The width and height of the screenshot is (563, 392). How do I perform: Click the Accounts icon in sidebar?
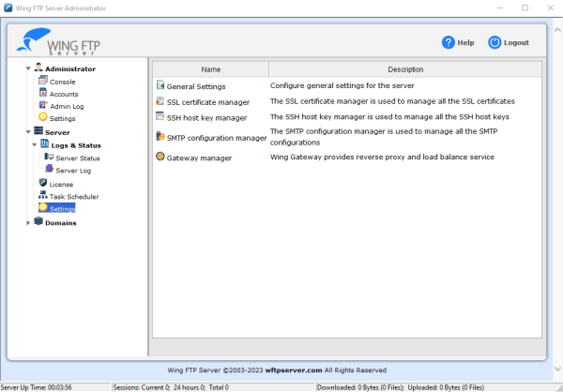(x=43, y=93)
